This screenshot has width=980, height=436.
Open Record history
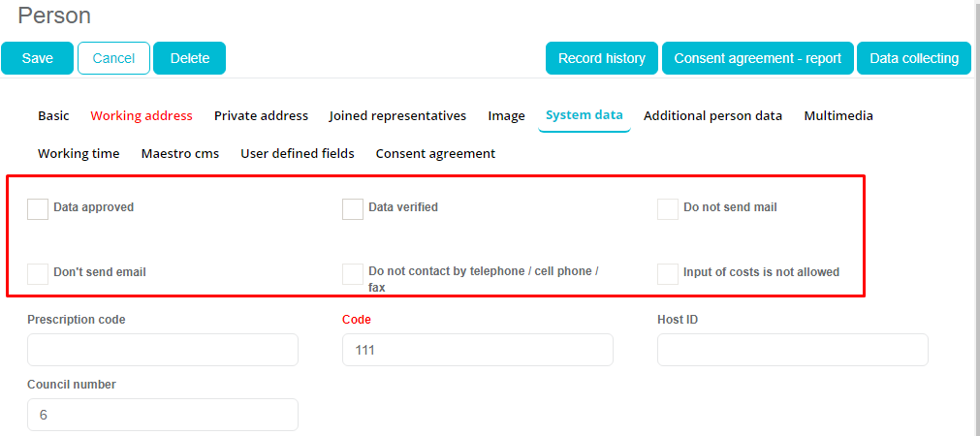(601, 58)
